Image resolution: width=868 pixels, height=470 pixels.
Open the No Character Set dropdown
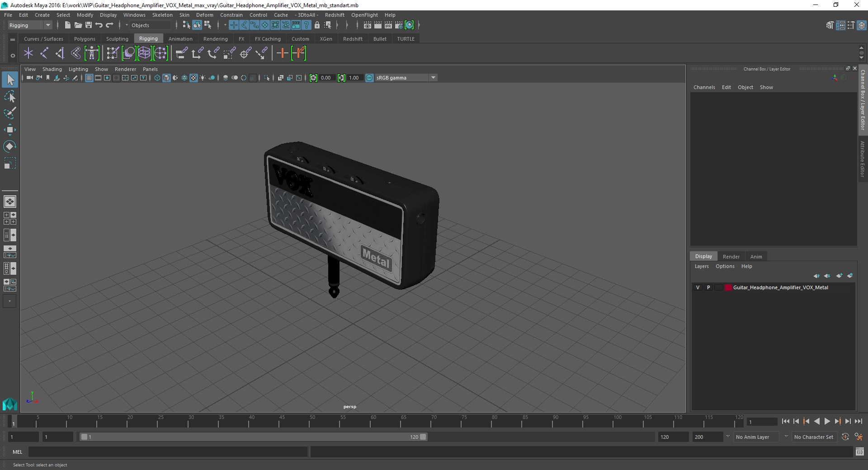tap(814, 437)
